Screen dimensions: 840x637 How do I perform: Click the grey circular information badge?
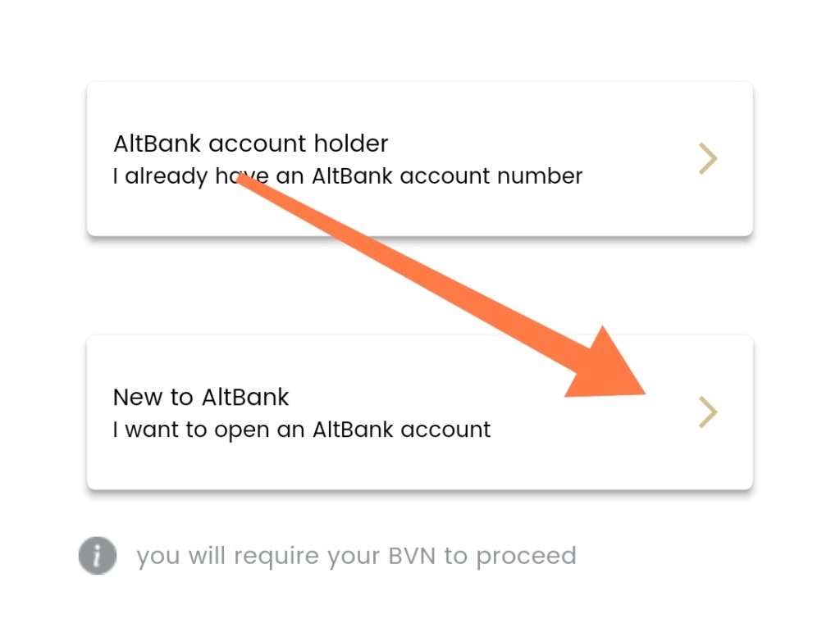coord(97,555)
